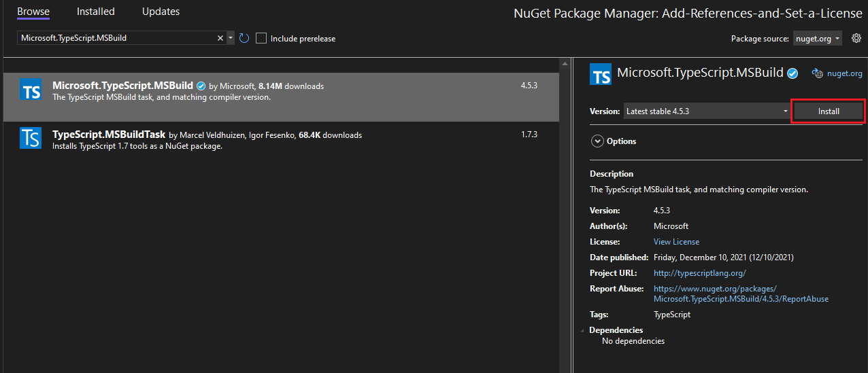This screenshot has width=868, height=373.
Task: Open the search history dropdown arrow
Action: coord(231,38)
